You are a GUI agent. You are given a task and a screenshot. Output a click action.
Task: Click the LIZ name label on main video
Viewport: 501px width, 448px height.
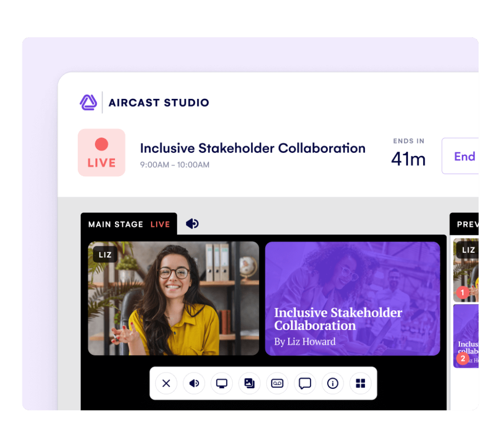pyautogui.click(x=105, y=255)
